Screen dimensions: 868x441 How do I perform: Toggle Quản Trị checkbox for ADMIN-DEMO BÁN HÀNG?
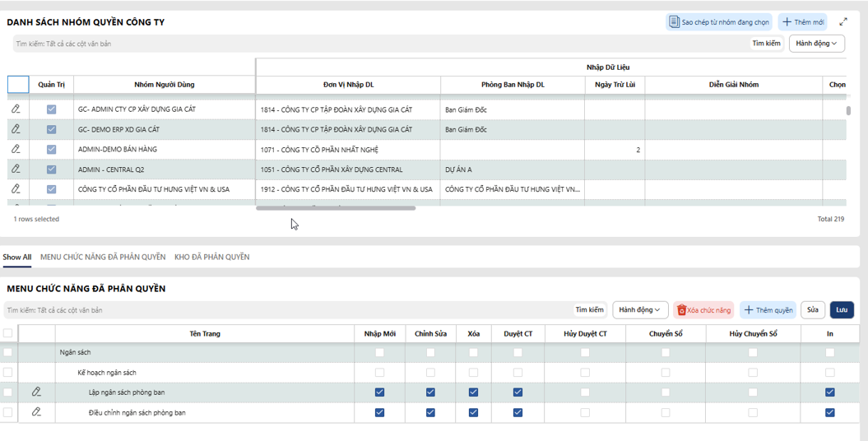pos(52,149)
